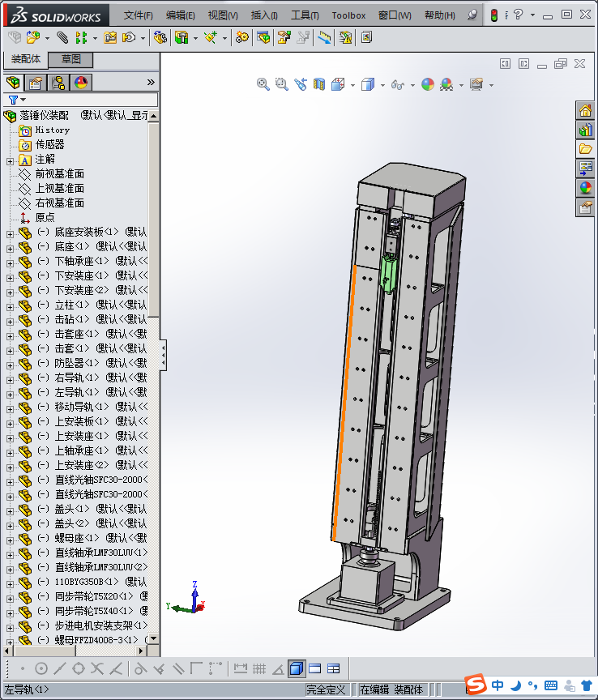Image resolution: width=598 pixels, height=700 pixels.
Task: Toggle the Sogou moon half-width mode
Action: (x=516, y=685)
